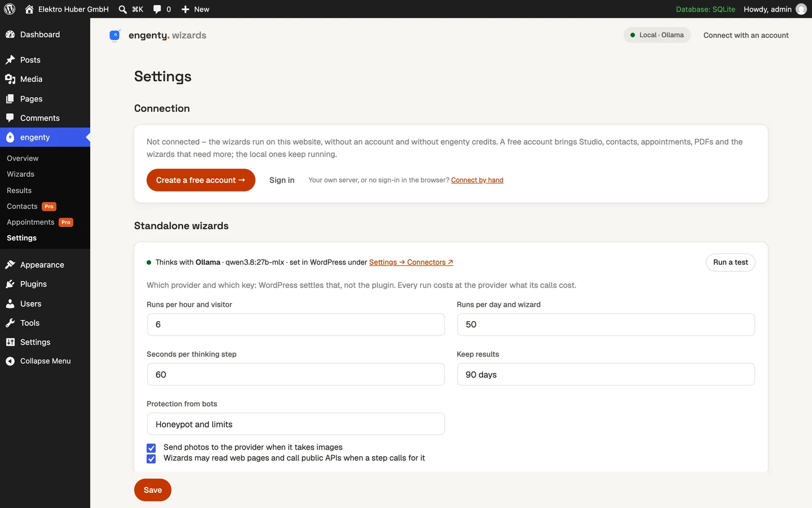The image size is (812, 508).
Task: Click the Posts pin icon
Action: tap(10, 60)
